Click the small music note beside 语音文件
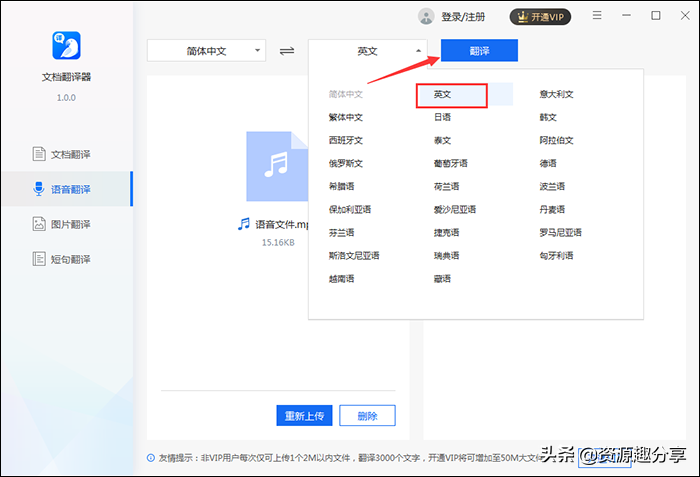Image resolution: width=700 pixels, height=477 pixels. tap(244, 224)
